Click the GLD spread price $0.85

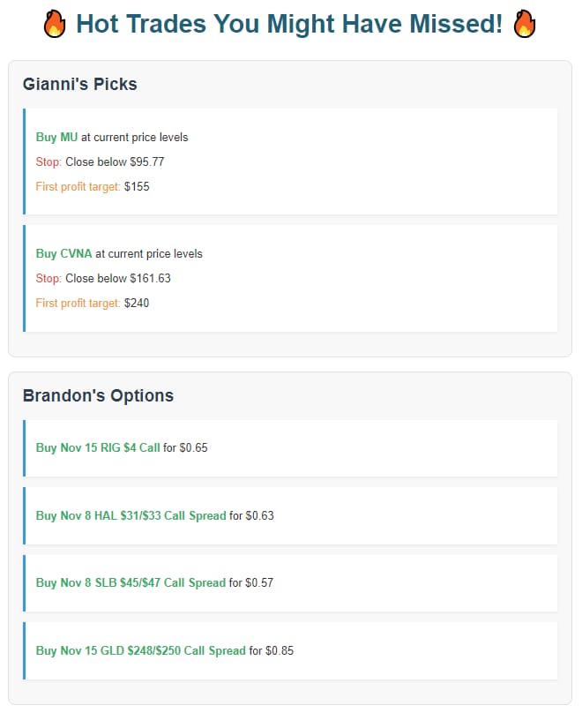click(279, 651)
